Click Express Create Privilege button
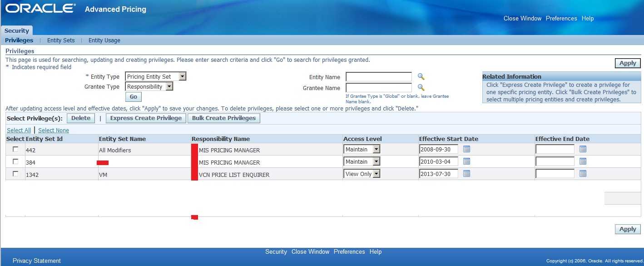 pos(146,118)
